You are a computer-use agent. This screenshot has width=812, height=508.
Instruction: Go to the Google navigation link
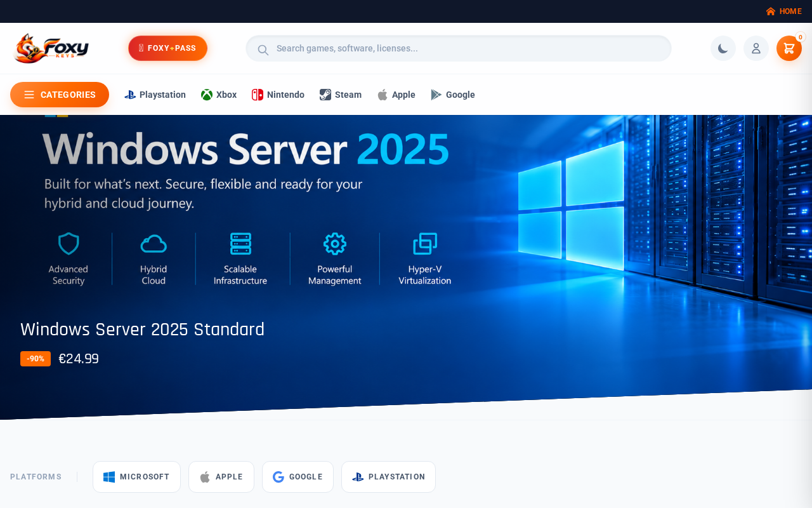453,95
